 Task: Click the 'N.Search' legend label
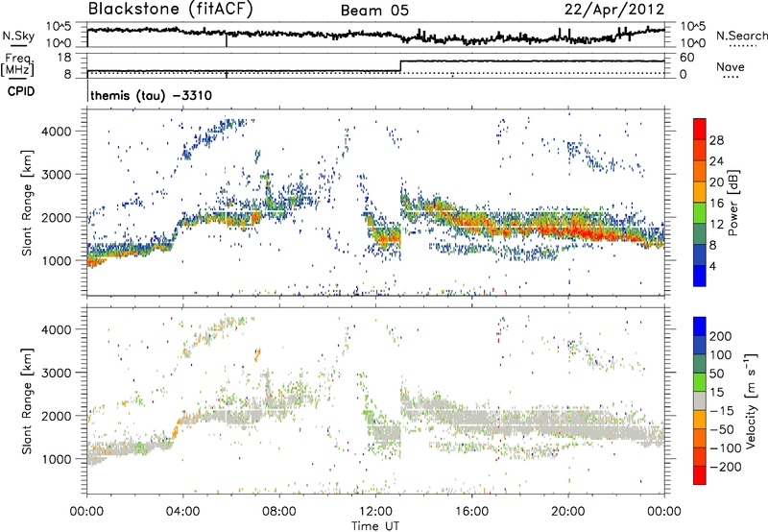pos(741,36)
